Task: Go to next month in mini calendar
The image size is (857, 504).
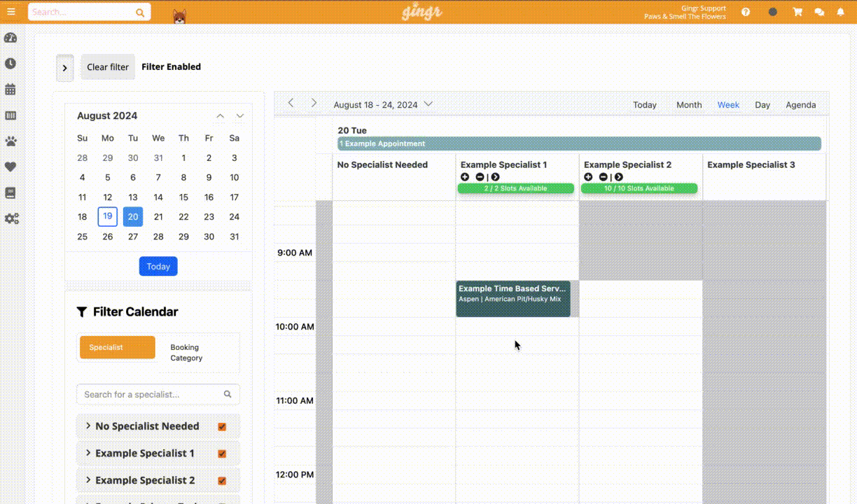Action: tap(240, 116)
